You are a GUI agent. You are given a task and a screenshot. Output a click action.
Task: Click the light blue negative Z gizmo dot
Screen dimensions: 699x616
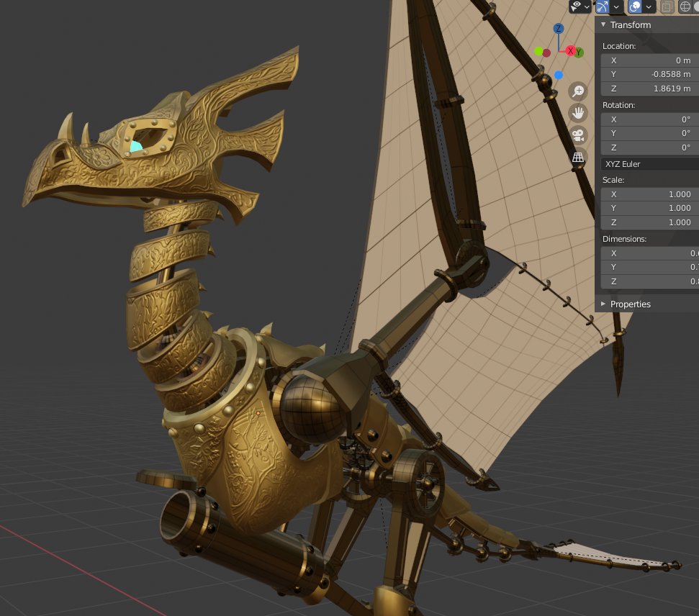click(x=559, y=75)
